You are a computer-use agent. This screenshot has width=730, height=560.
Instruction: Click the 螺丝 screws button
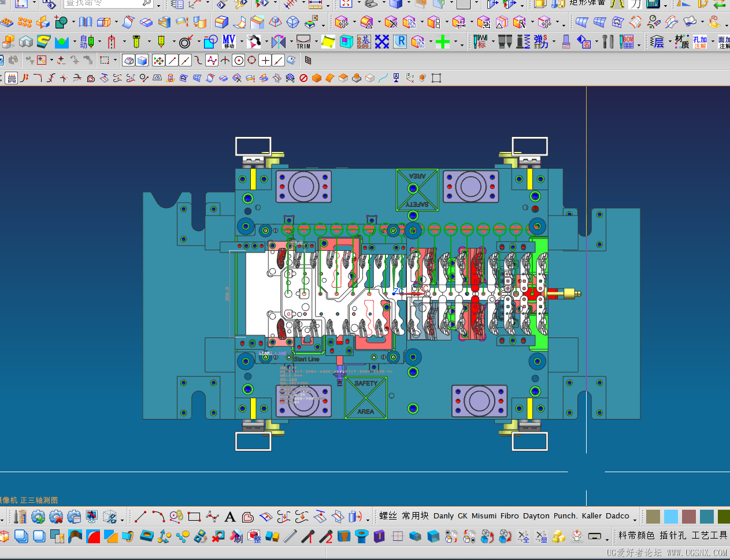[388, 516]
